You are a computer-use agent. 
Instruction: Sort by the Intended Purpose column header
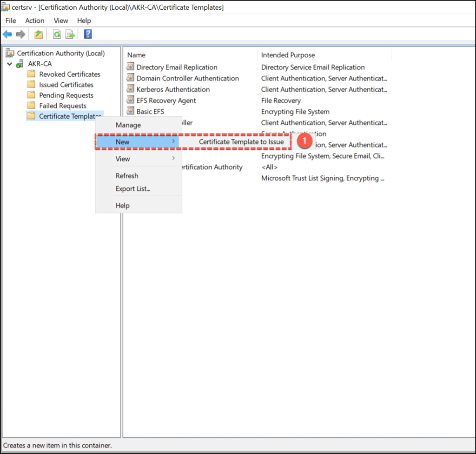(x=288, y=55)
